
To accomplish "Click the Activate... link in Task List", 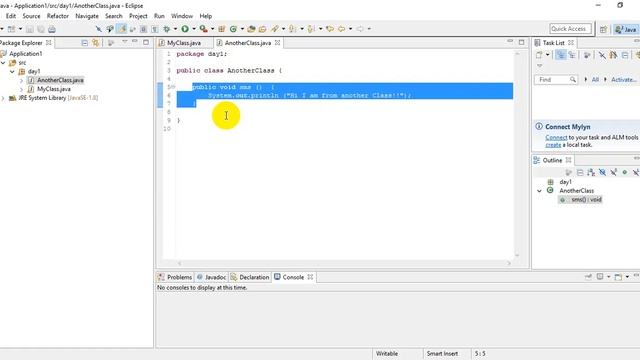I will [x=624, y=80].
